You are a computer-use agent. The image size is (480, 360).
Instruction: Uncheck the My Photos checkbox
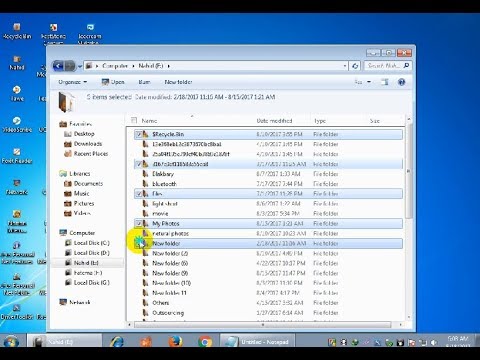[x=139, y=223]
